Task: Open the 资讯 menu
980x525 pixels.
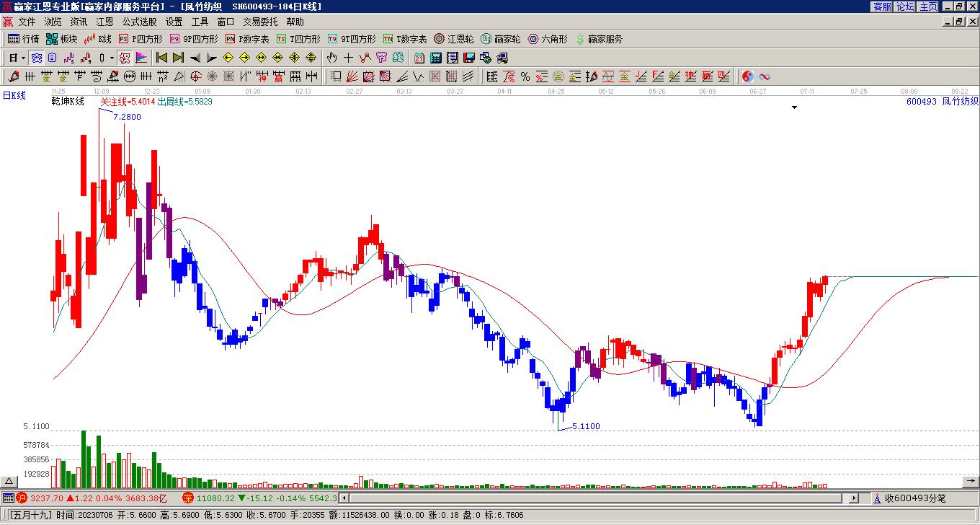Action: [x=79, y=22]
